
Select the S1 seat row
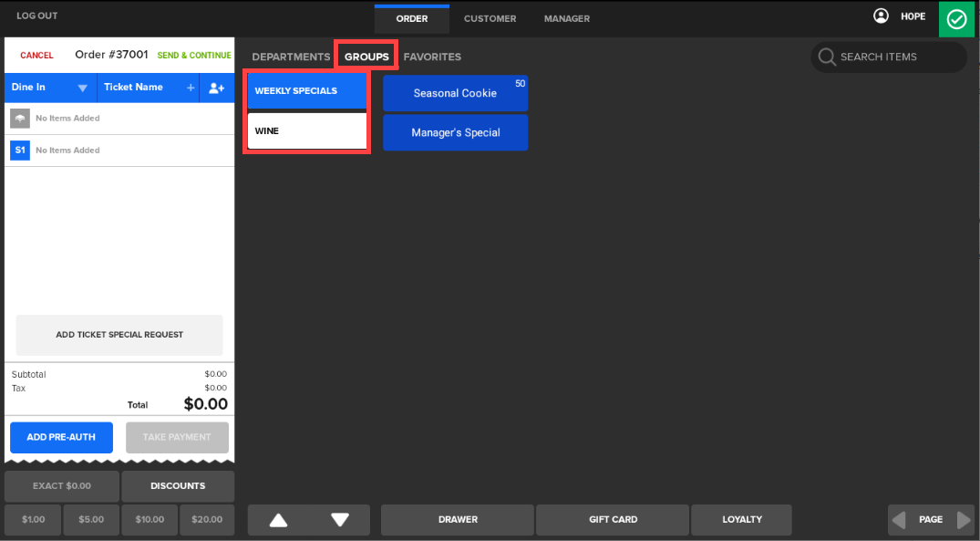point(20,151)
